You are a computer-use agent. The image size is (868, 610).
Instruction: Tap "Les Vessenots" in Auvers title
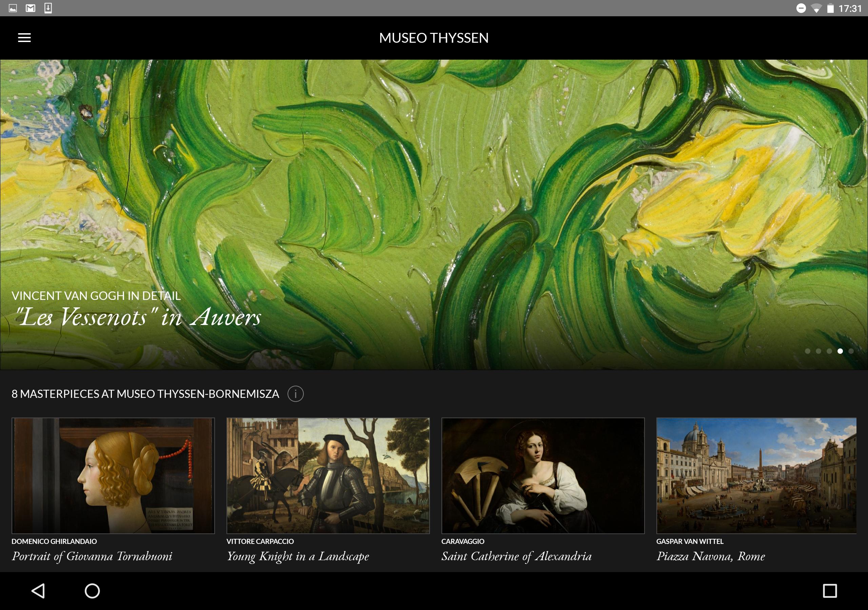[138, 317]
